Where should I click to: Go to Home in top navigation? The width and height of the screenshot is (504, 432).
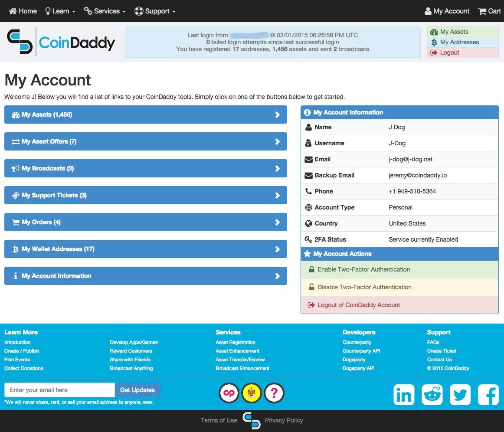point(23,11)
